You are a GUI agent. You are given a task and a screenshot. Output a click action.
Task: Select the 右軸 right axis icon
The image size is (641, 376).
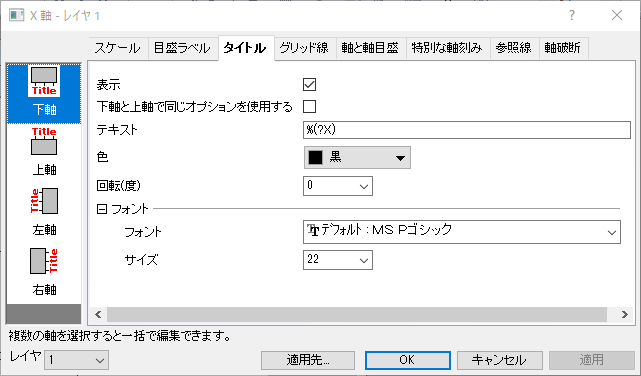44,272
